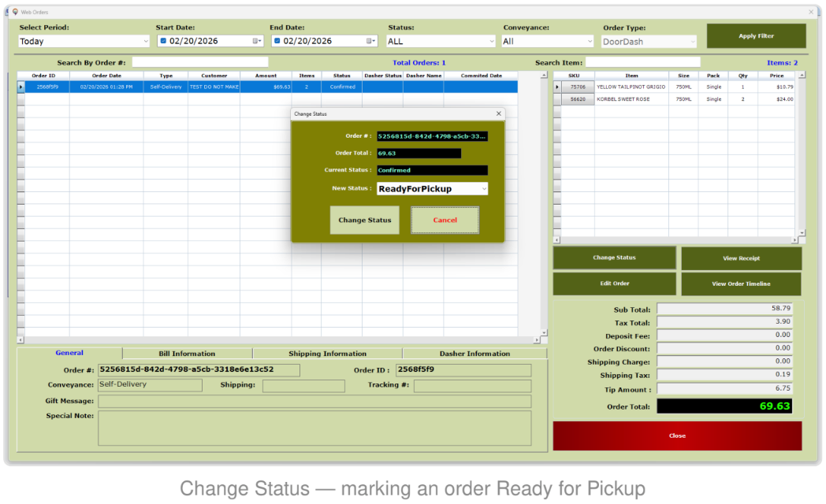Click the orders grid scroll-down arrow
This screenshot has height=504, width=826.
pyautogui.click(x=544, y=333)
